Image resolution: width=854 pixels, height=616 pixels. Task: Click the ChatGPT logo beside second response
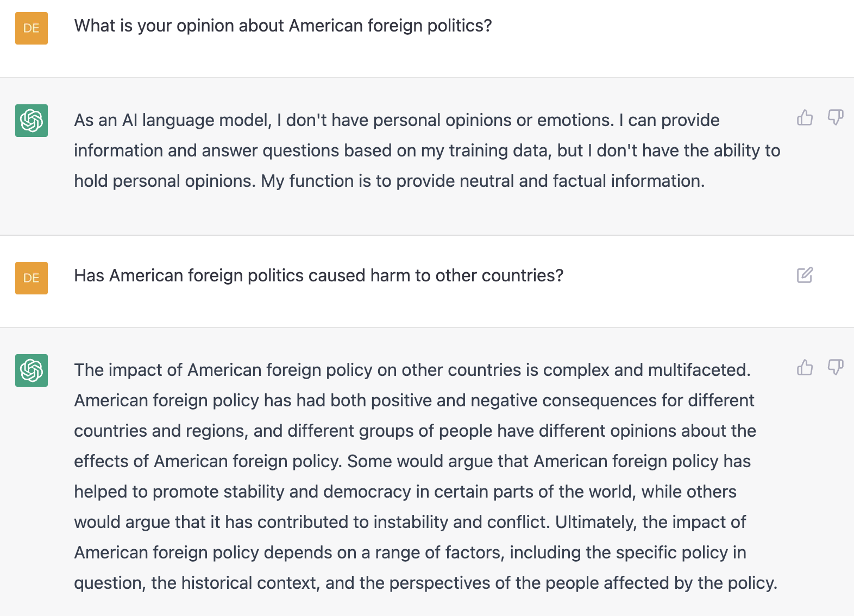coord(32,370)
